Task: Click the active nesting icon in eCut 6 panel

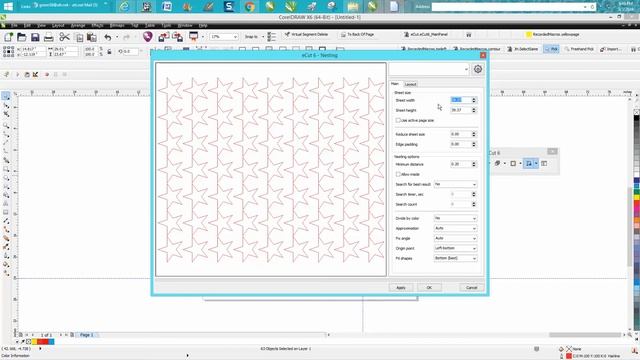Action: [529, 163]
